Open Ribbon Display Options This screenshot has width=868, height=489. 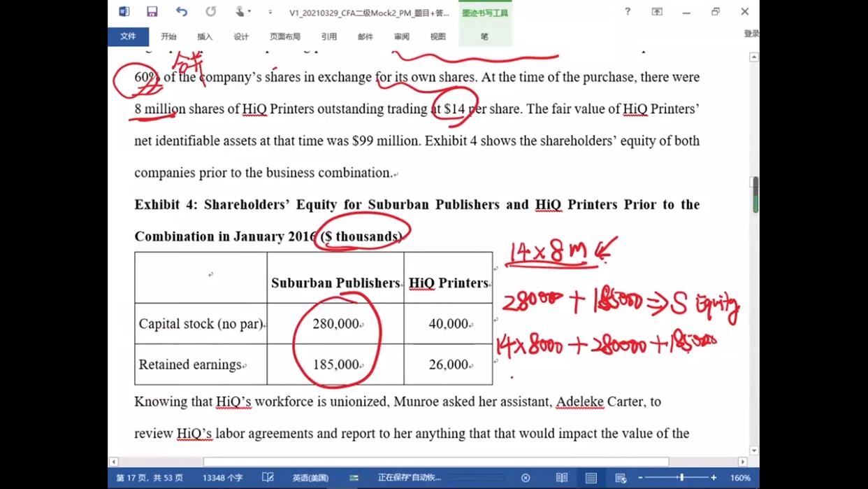click(657, 12)
